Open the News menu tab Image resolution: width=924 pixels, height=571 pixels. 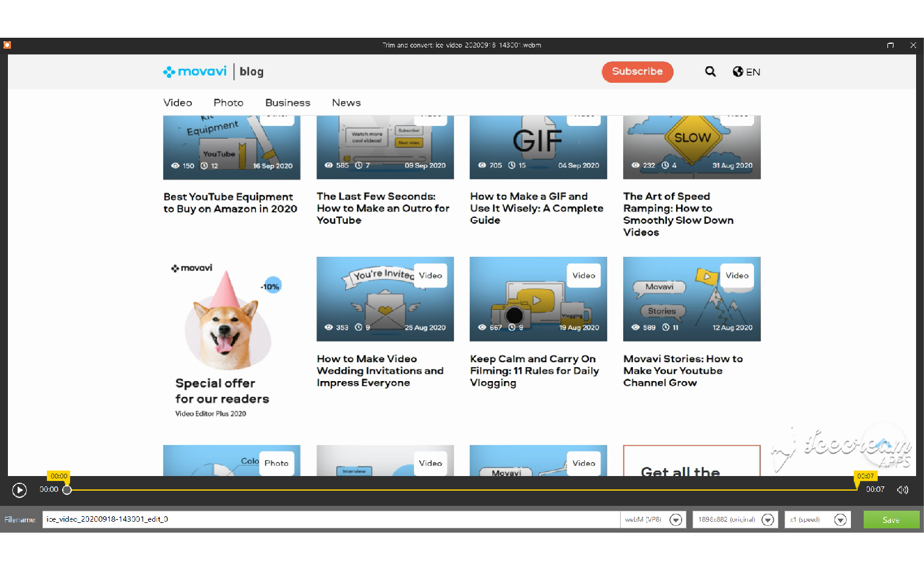coord(346,103)
